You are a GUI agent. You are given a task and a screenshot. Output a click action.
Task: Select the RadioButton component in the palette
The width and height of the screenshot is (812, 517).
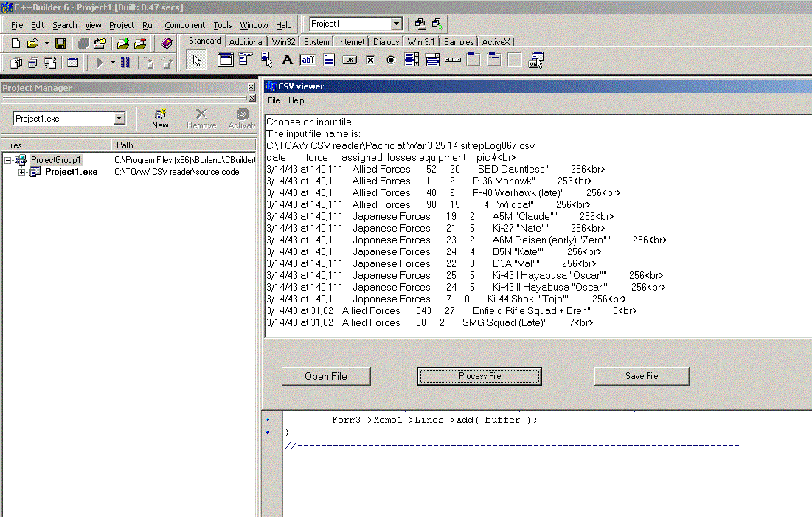(x=391, y=60)
